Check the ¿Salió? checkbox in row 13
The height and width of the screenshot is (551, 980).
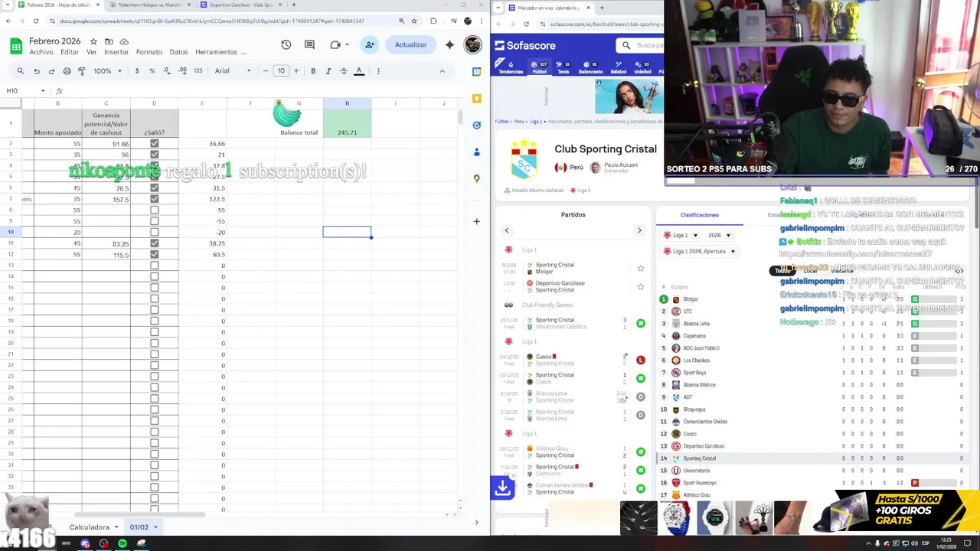tap(154, 266)
